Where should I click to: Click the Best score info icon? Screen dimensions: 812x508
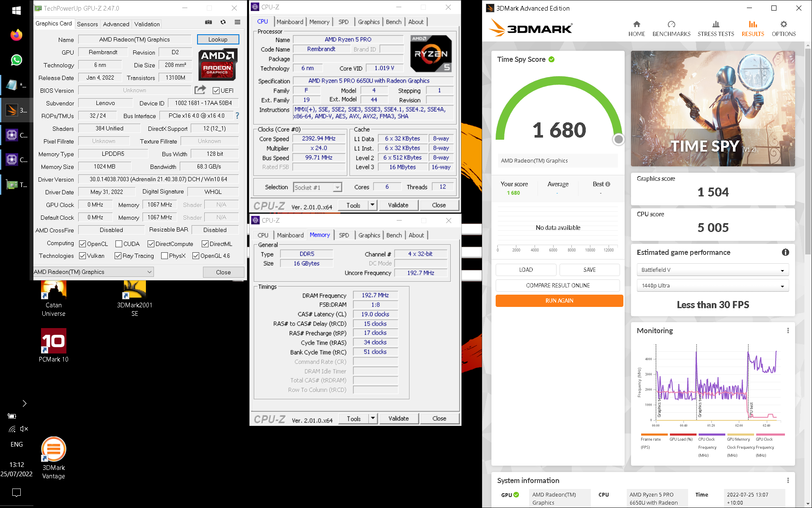click(x=608, y=184)
